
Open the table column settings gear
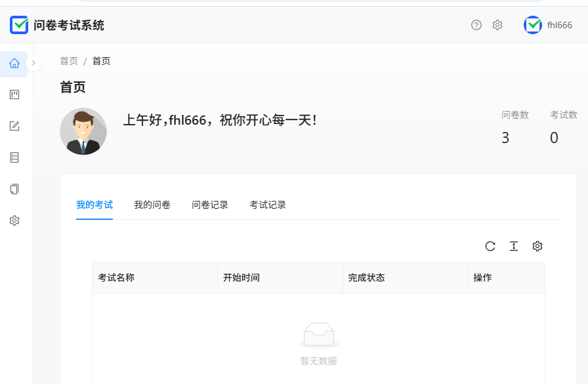[x=537, y=246]
